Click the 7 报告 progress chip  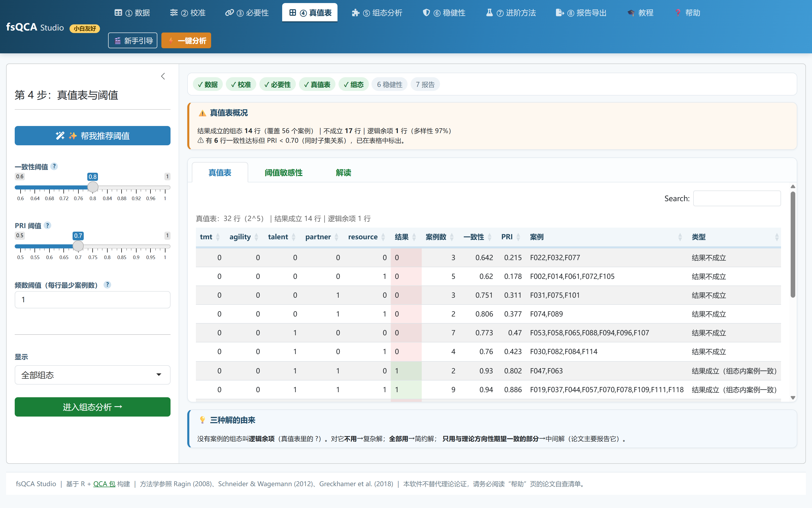click(425, 84)
